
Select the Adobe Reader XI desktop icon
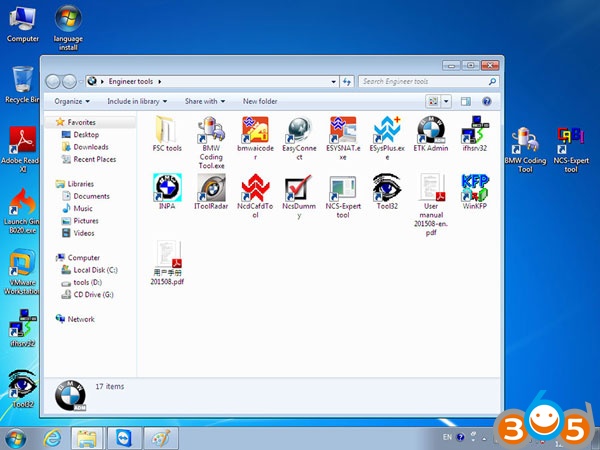click(21, 149)
